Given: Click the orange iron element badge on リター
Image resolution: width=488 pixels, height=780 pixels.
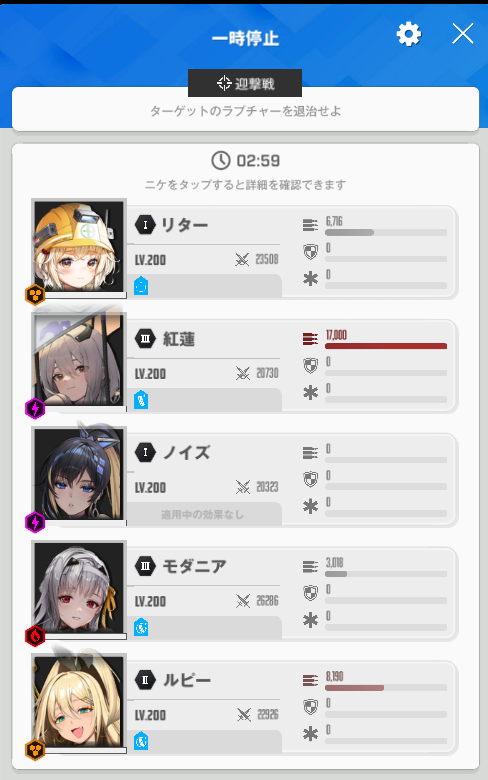Looking at the screenshot, I should [35, 295].
